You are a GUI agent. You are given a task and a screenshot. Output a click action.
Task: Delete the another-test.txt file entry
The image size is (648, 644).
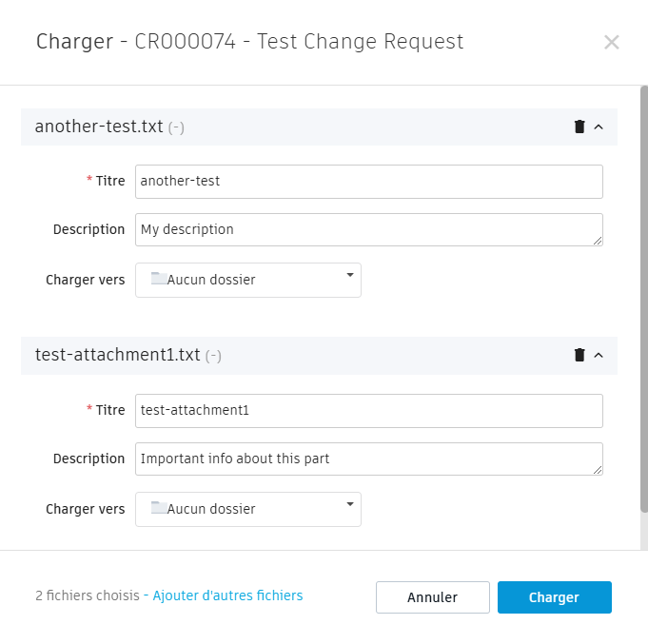point(579,127)
